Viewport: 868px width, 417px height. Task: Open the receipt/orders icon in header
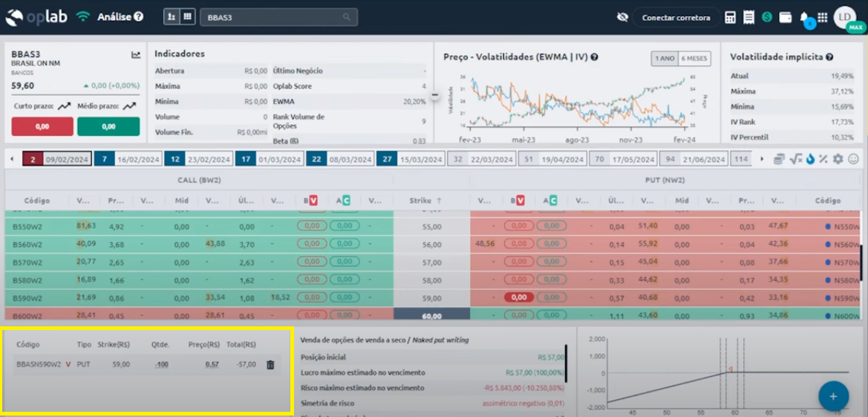(x=748, y=17)
